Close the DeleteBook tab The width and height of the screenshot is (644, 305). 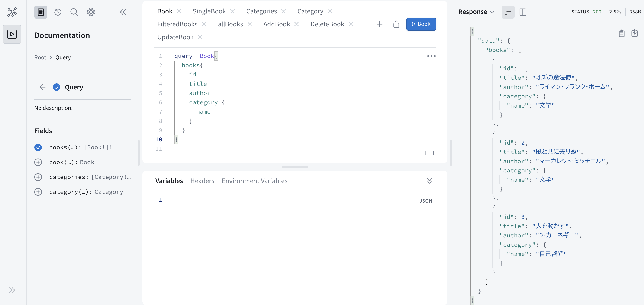click(351, 24)
